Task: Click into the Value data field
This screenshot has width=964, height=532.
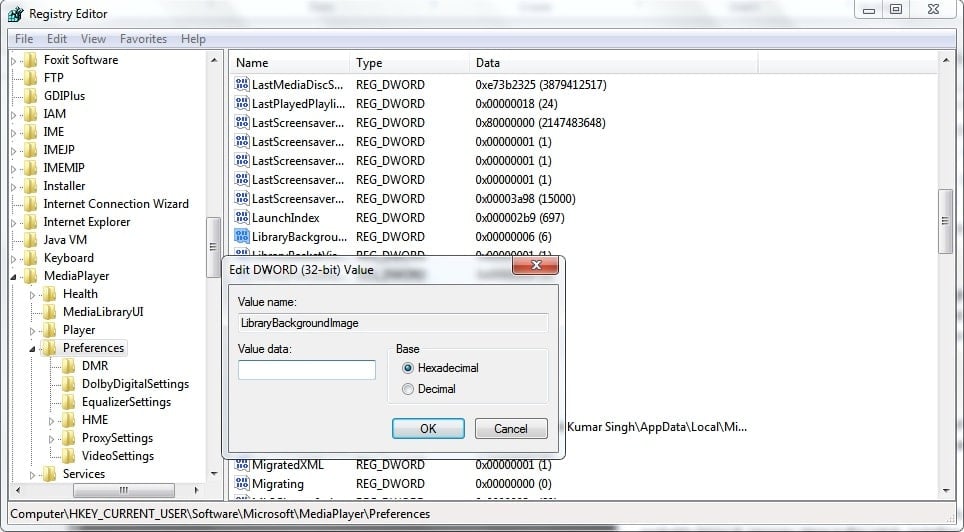Action: [307, 370]
